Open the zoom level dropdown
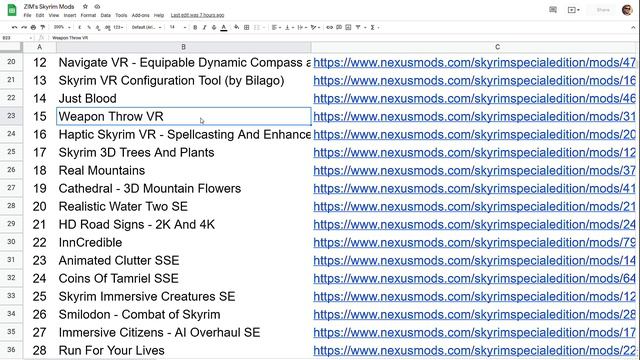The image size is (640, 360). tap(62, 27)
